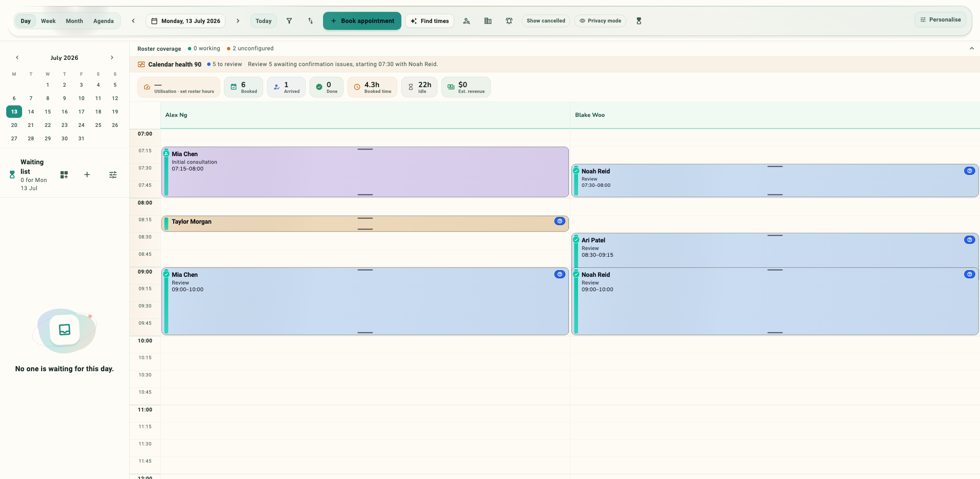Viewport: 980px width, 479px height.
Task: Toggle Show cancelled appointments
Action: 546,21
